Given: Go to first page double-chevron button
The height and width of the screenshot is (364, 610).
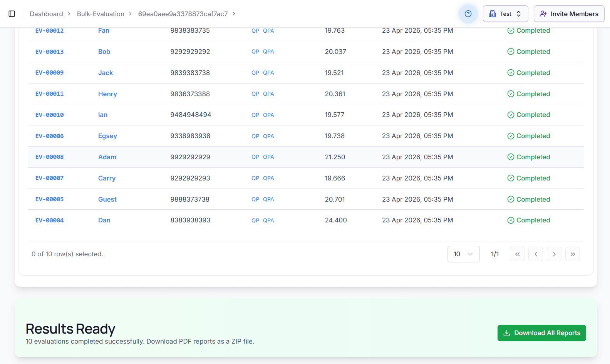Looking at the screenshot, I should (x=517, y=254).
